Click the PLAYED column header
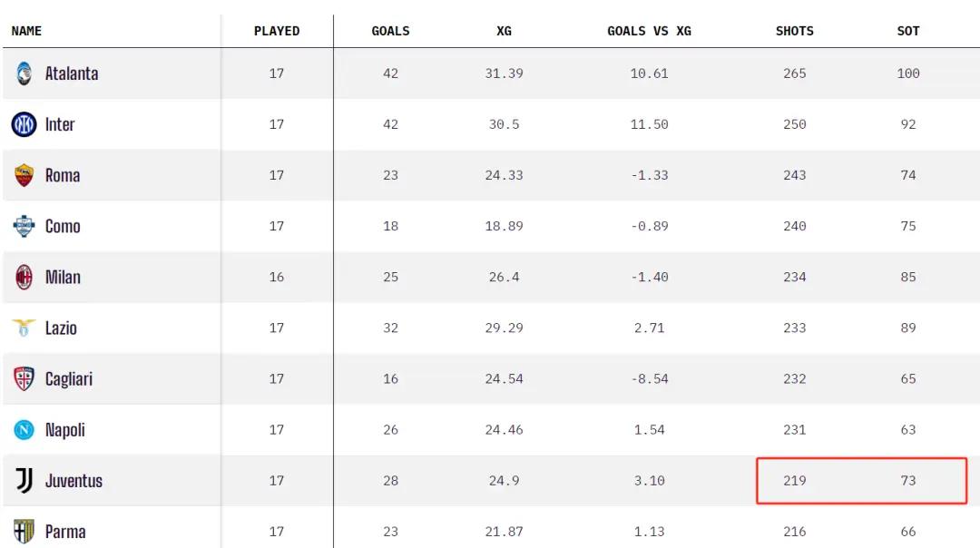The image size is (980, 548). (276, 31)
